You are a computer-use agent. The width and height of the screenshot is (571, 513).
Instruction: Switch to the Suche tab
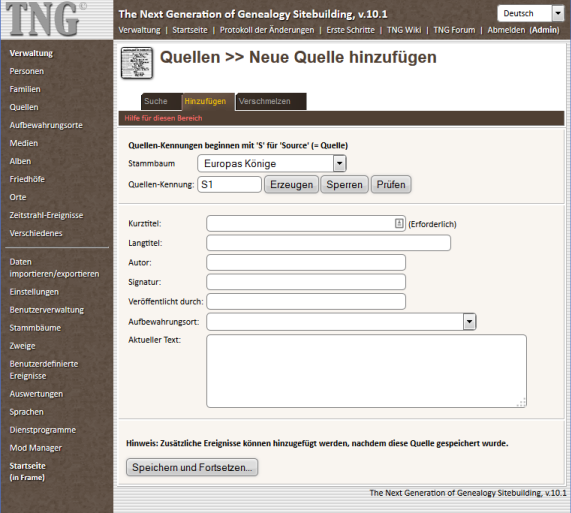point(161,101)
